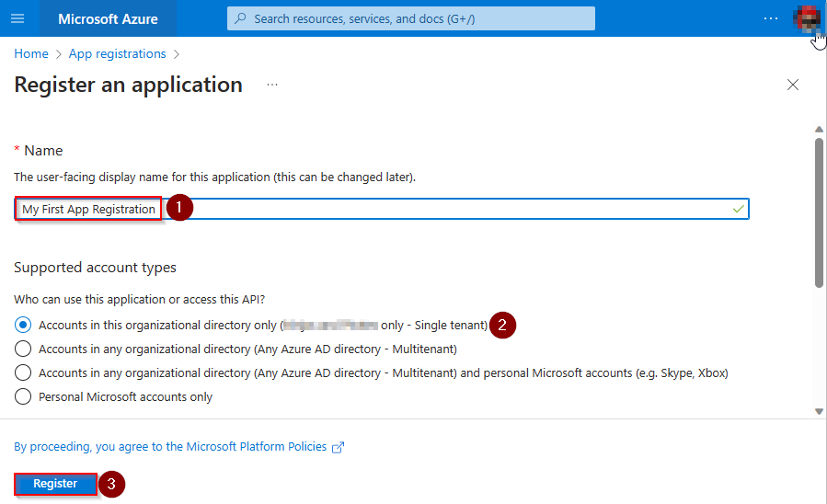Close the Register an application pane
The height and width of the screenshot is (504, 827).
(x=793, y=85)
